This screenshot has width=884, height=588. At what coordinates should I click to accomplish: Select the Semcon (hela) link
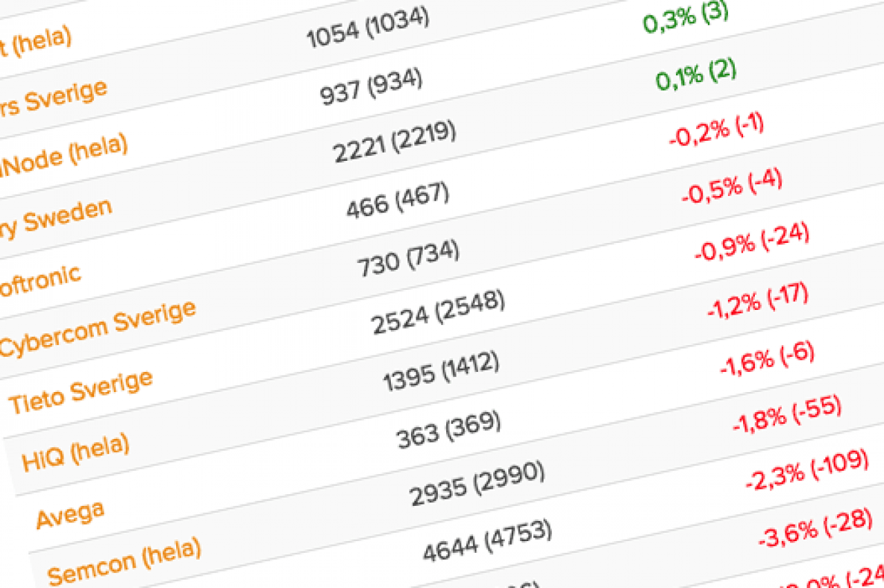[124, 560]
